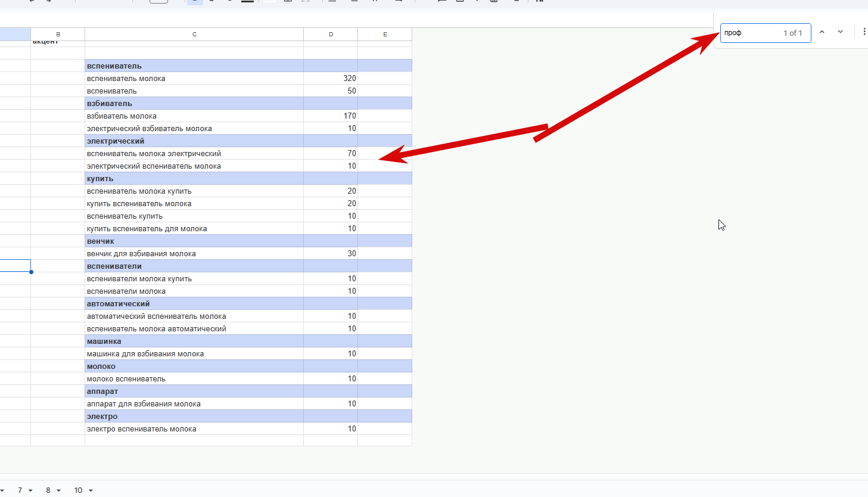The height and width of the screenshot is (497, 868).
Task: Select the bold group header 'машинка'
Action: (x=194, y=341)
